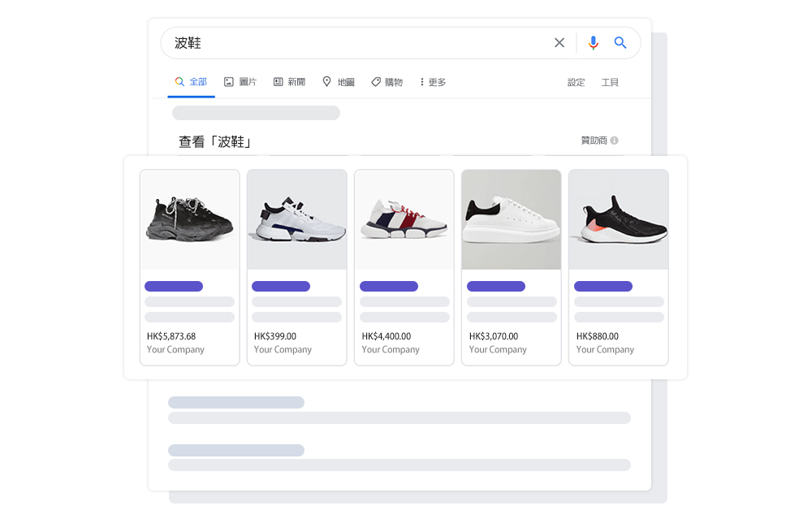Start voice search with the microphone icon
Viewport: 812px width, 519px height.
[593, 42]
